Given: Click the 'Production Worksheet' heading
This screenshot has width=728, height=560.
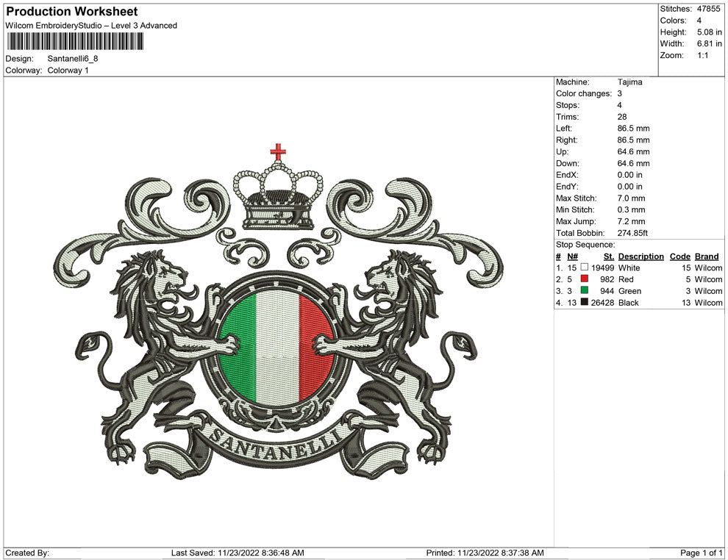Looking at the screenshot, I should click(x=72, y=12).
